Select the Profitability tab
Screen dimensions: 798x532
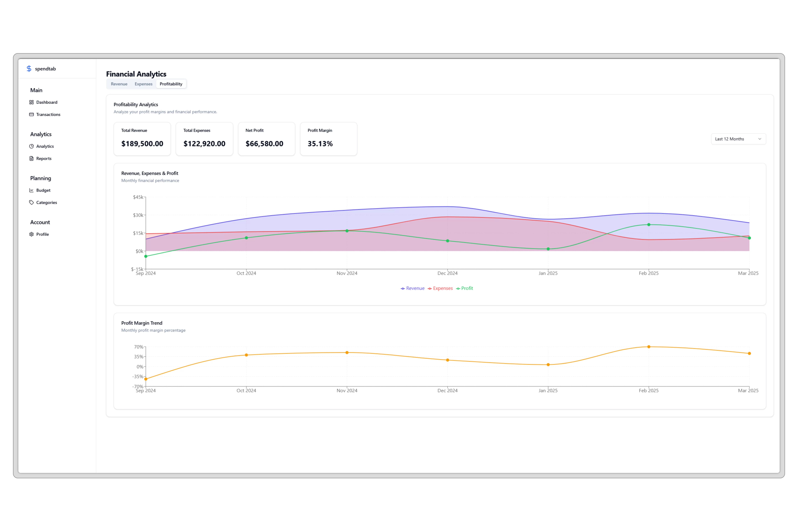tap(171, 84)
